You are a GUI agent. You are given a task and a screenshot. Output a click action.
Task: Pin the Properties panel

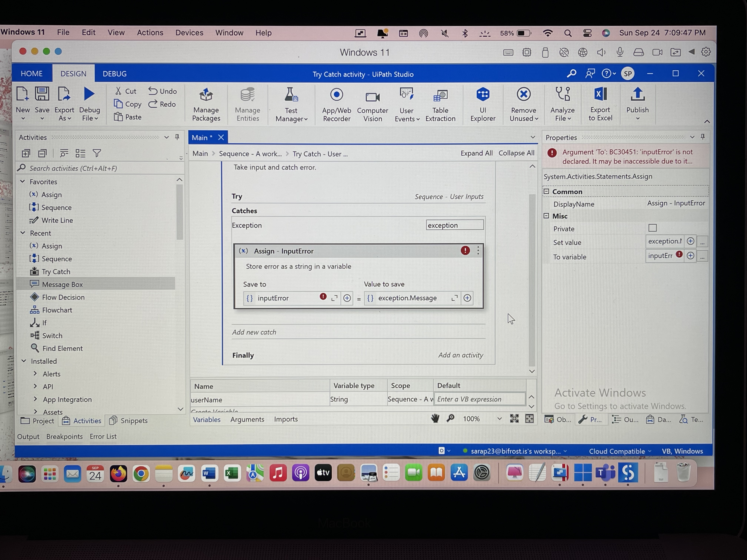(702, 137)
